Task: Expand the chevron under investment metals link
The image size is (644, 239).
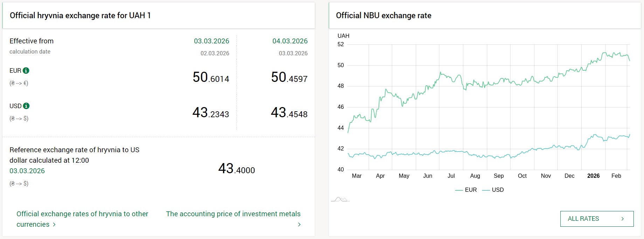Action: (x=299, y=225)
